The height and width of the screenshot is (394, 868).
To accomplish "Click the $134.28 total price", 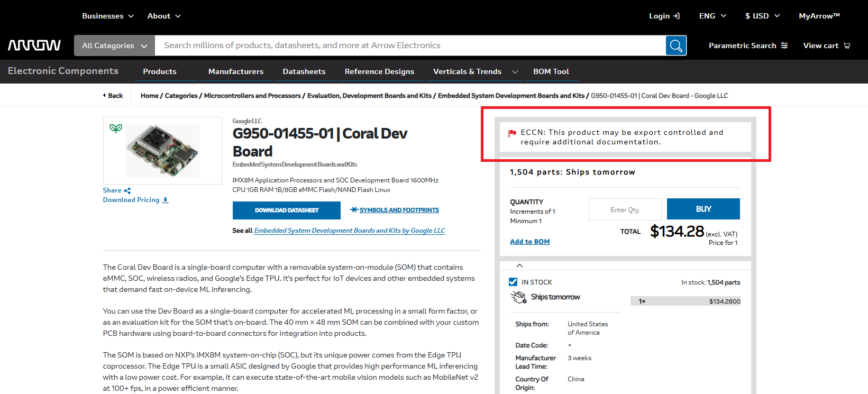I will (677, 231).
